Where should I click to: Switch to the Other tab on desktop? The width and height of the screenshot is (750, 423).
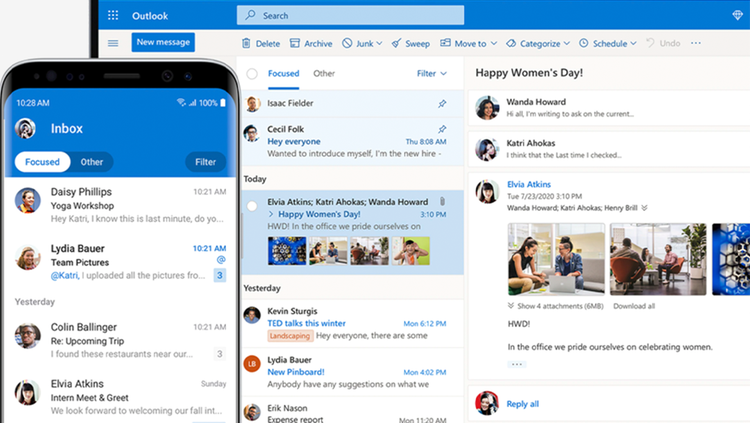coord(324,74)
